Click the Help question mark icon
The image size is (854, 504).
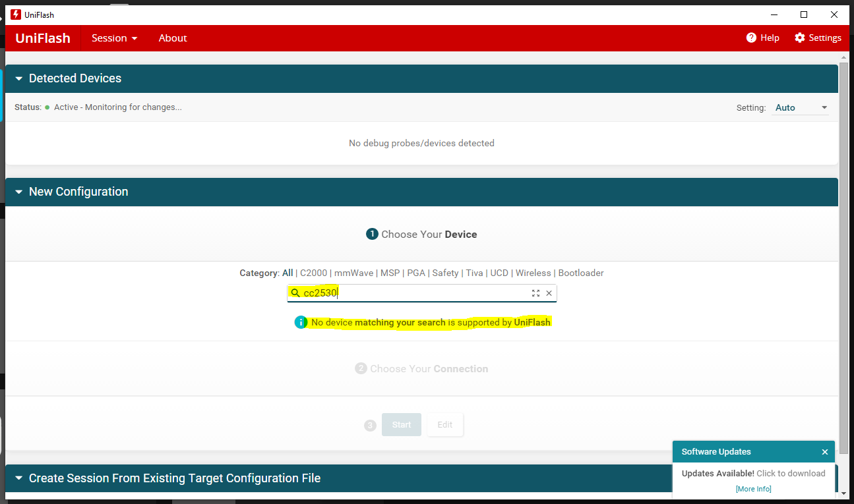pos(751,38)
